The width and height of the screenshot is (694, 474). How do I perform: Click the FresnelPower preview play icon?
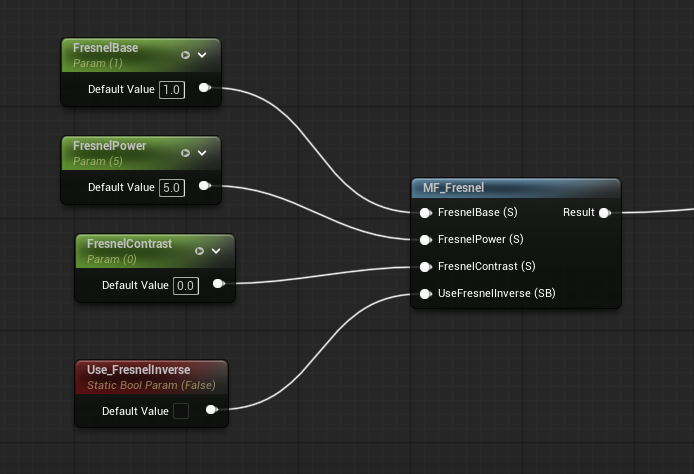pos(185,153)
